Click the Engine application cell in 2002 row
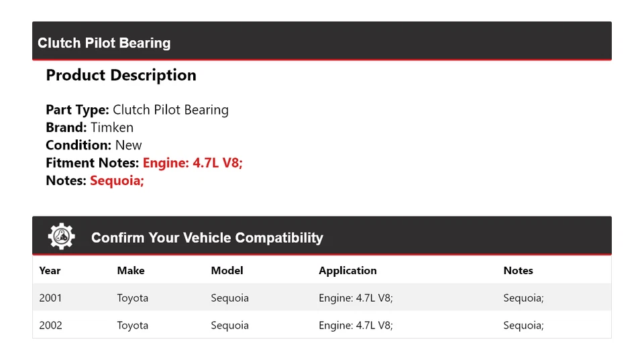The image size is (644, 360). point(356,325)
